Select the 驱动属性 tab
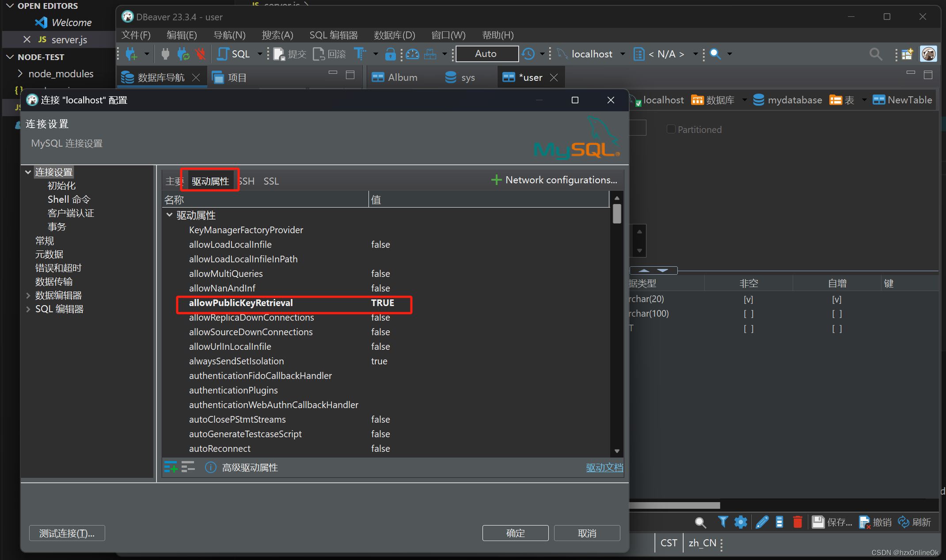946x560 pixels. tap(210, 181)
